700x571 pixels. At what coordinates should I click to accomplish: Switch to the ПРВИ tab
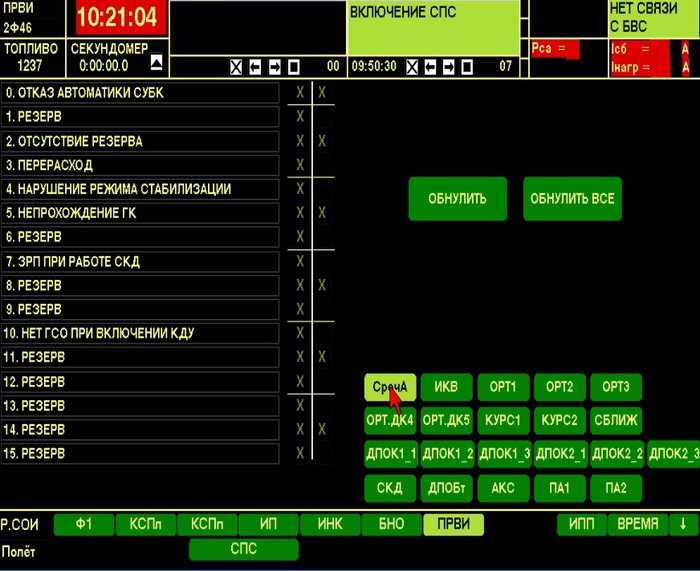pyautogui.click(x=453, y=524)
